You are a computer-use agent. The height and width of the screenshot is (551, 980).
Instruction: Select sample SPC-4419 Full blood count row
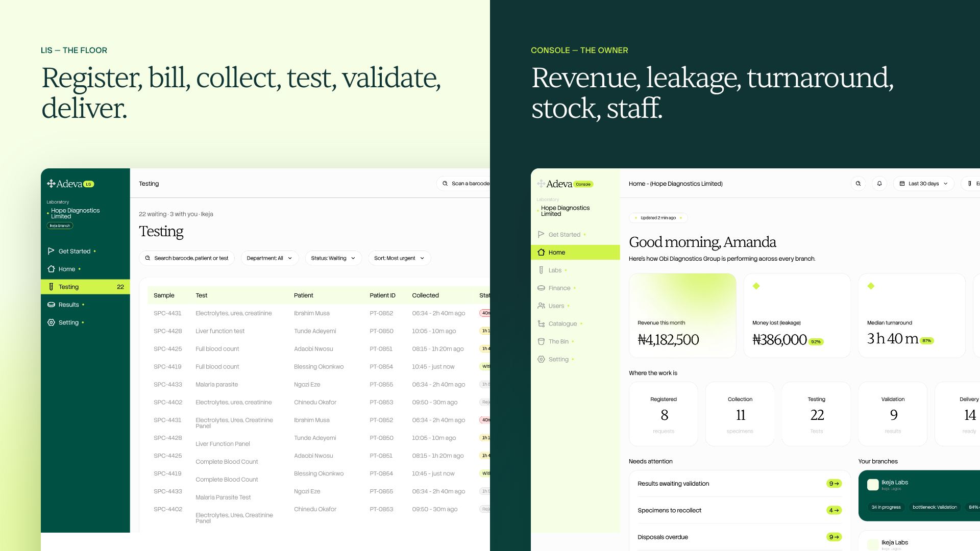[319, 367]
